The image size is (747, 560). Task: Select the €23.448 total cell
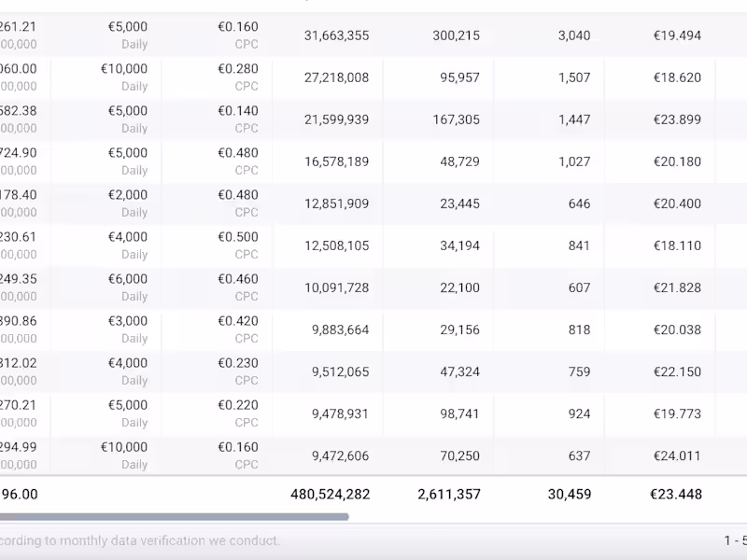676,494
